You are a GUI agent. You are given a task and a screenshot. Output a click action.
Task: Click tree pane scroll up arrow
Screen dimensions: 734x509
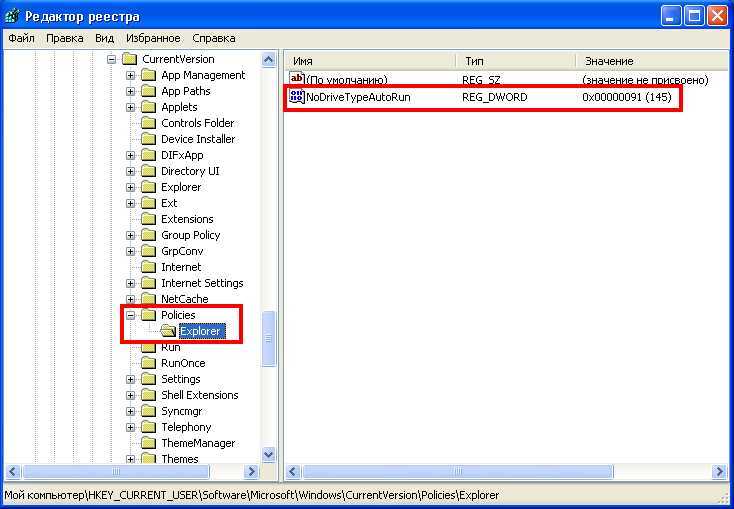coord(269,59)
